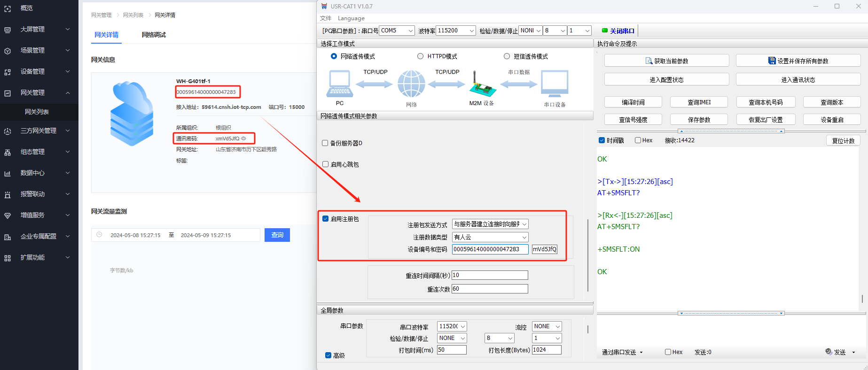Image resolution: width=868 pixels, height=370 pixels.
Task: Click the '59614.cnsh.iot-tcp.com' access address text
Action: click(231, 107)
